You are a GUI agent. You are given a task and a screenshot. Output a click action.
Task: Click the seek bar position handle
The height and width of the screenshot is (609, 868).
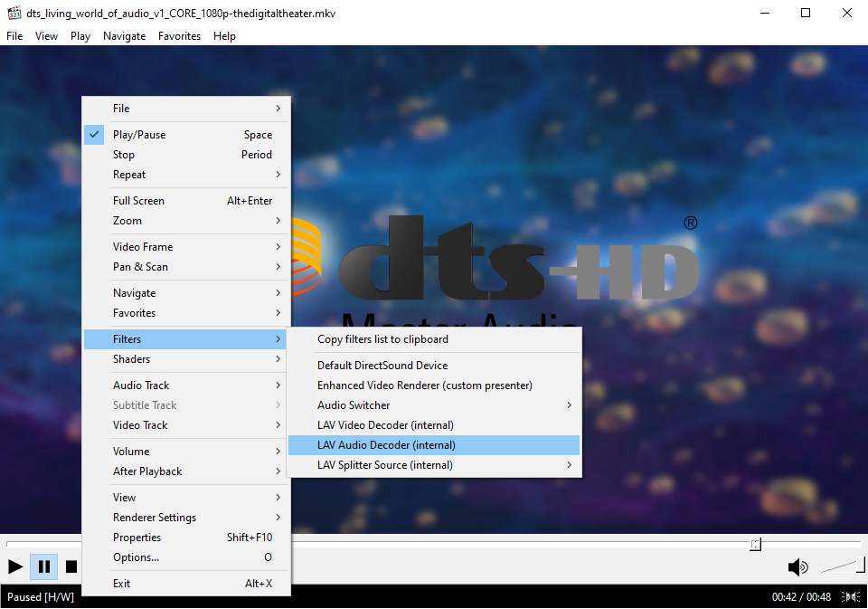[x=755, y=544]
